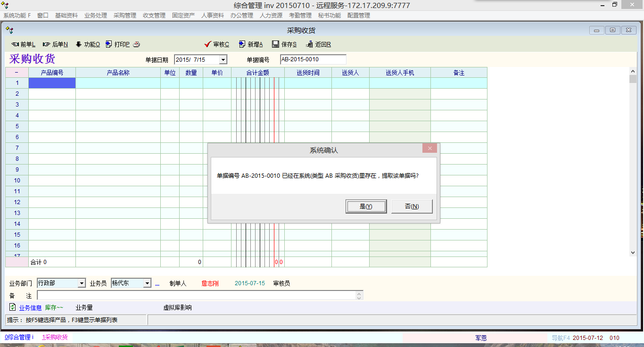Click the 保存 floppy disk icon
The image size is (644, 347).
point(275,44)
